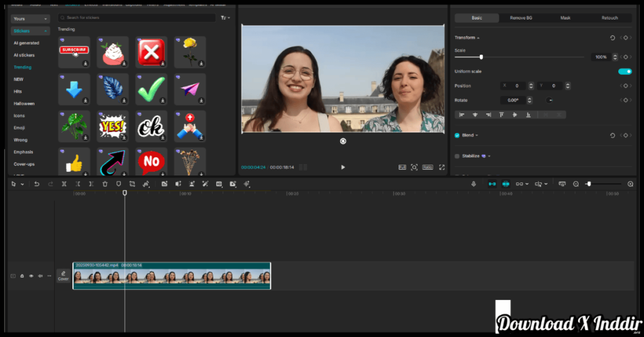The width and height of the screenshot is (644, 337).
Task: Reset the Blend settings
Action: (x=613, y=135)
